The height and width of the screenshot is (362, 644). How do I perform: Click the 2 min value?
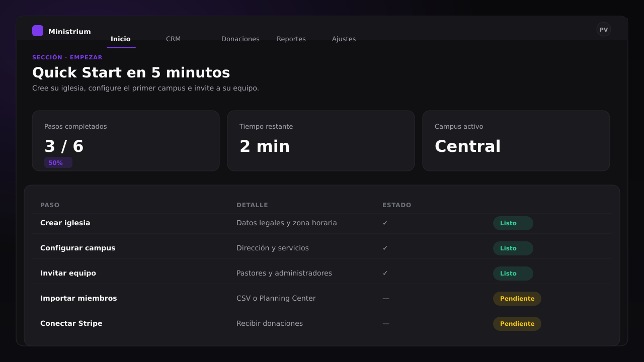[x=265, y=146]
